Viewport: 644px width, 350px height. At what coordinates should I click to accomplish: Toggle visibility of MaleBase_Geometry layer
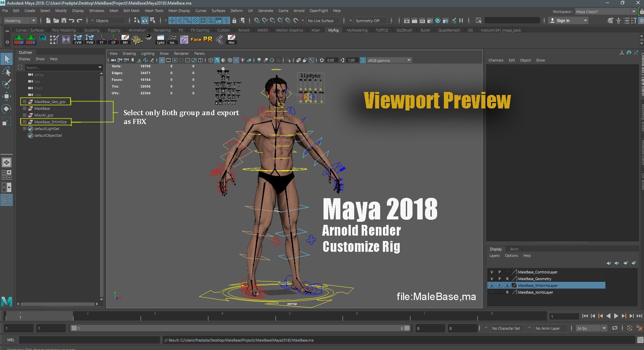(x=492, y=279)
